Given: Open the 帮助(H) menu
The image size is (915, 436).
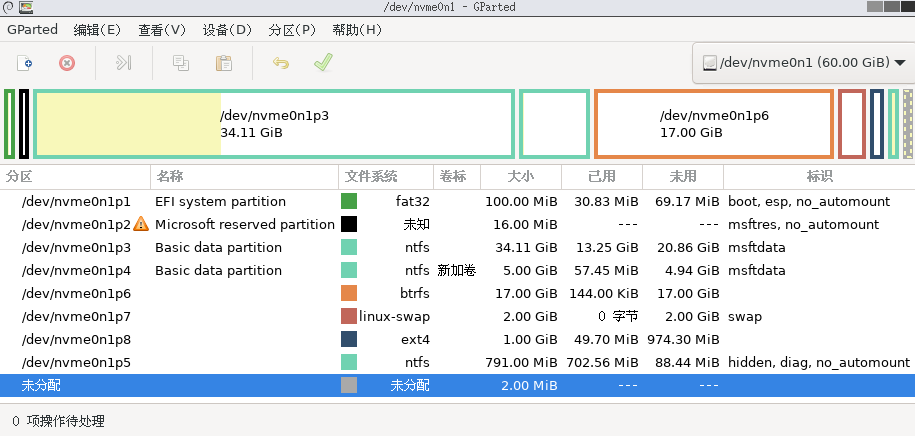Looking at the screenshot, I should click(x=357, y=30).
